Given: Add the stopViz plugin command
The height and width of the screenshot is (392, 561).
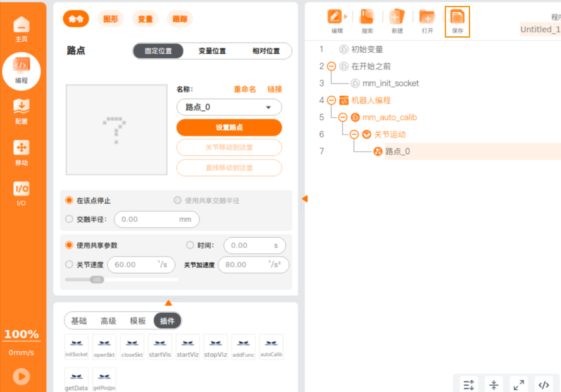Looking at the screenshot, I should (x=216, y=347).
